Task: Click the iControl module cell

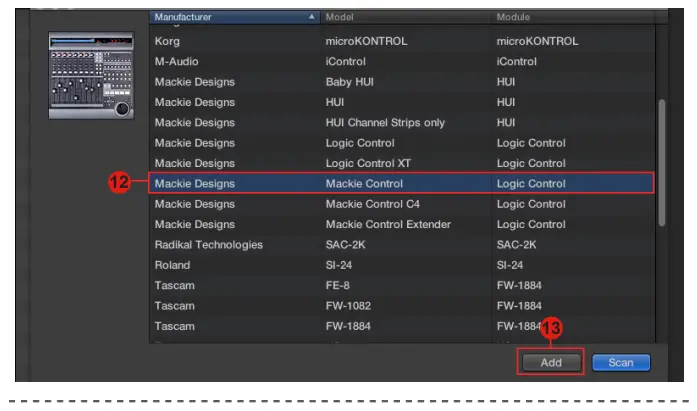Action: tap(517, 61)
